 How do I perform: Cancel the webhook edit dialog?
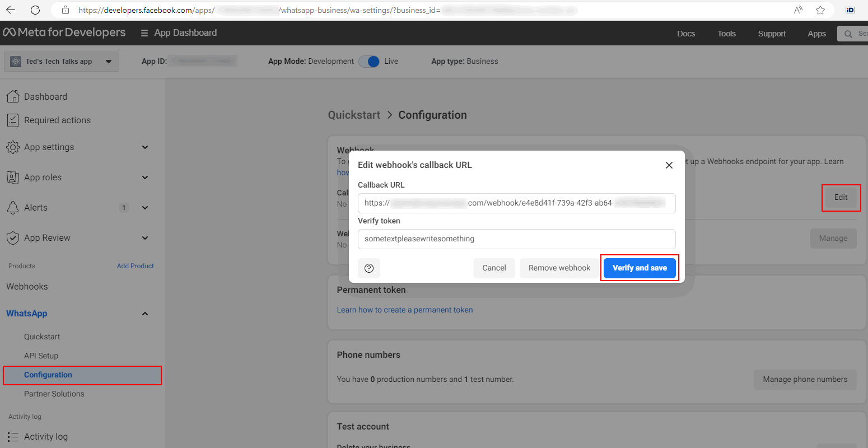coord(494,268)
